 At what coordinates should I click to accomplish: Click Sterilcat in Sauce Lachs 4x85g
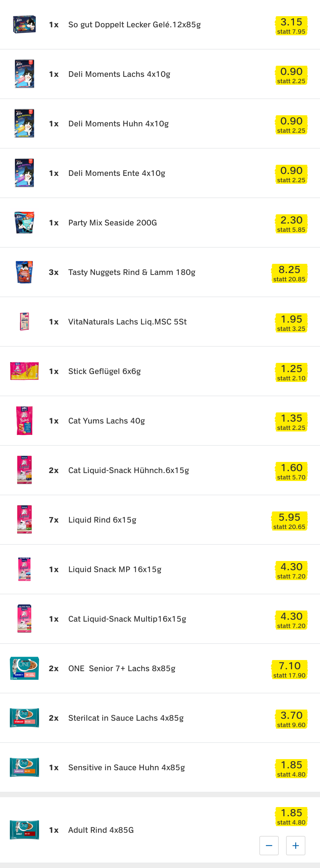(126, 718)
